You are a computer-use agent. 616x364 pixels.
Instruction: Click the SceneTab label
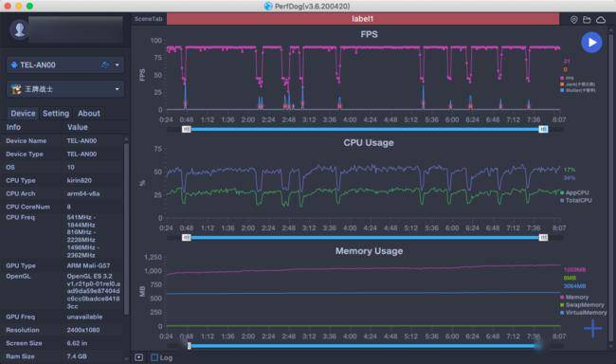click(x=149, y=19)
